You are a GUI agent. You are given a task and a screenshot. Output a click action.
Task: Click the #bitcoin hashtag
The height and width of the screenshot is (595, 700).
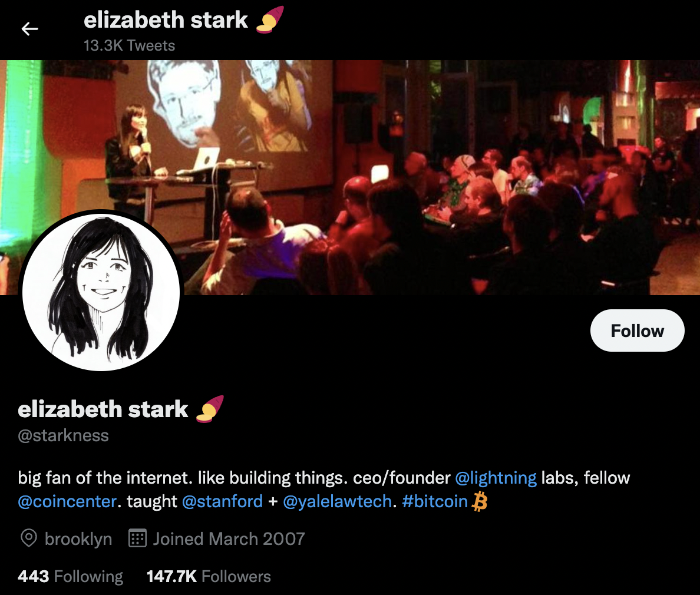coord(434,502)
